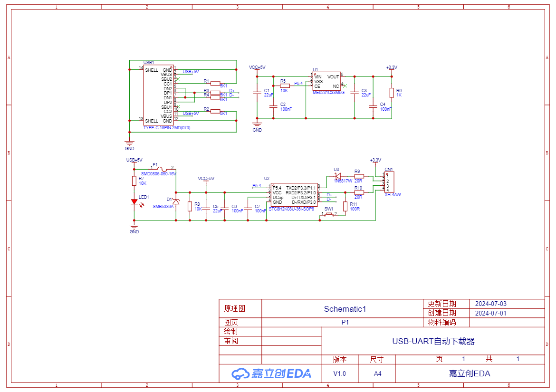This screenshot has height=392, width=556.
Task: Select resistor R8 10K symbol
Action: tap(190, 206)
